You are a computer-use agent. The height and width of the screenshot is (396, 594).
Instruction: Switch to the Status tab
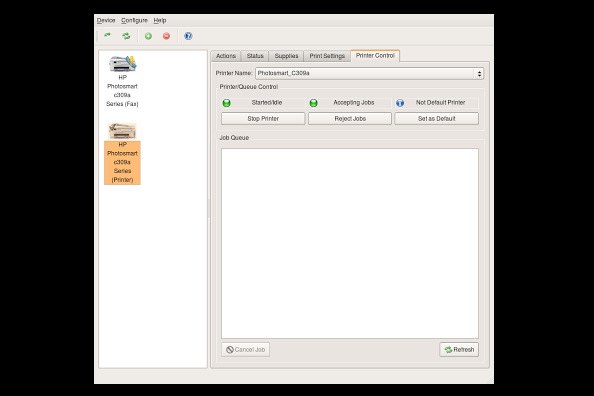click(x=255, y=56)
